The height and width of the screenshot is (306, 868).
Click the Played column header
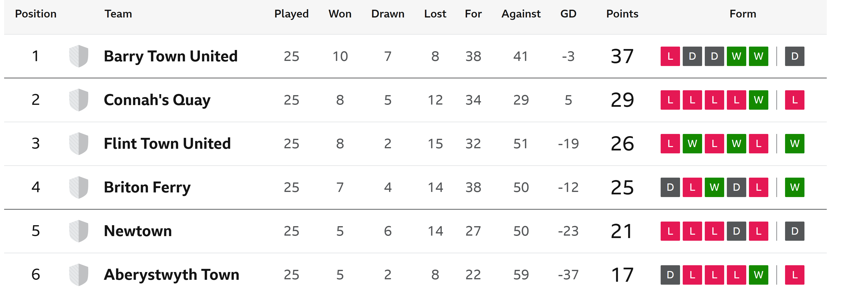pos(292,14)
